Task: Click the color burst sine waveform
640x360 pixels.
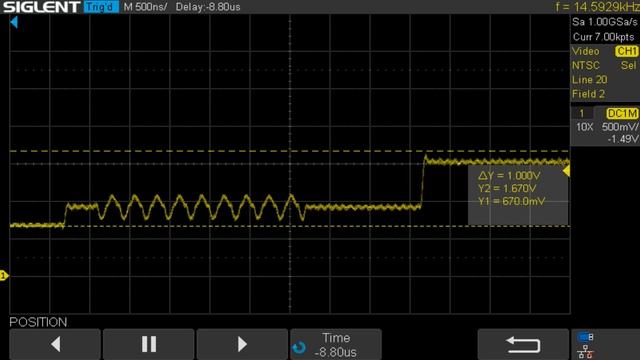Action: [x=202, y=207]
